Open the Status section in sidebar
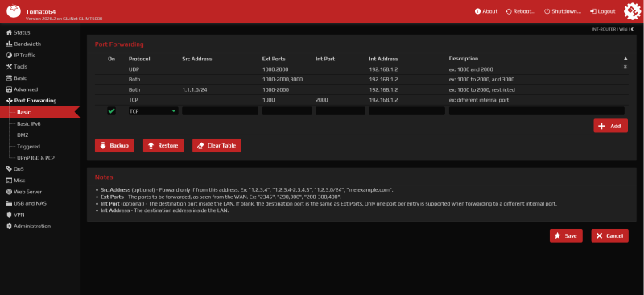644x295 pixels. click(x=19, y=32)
